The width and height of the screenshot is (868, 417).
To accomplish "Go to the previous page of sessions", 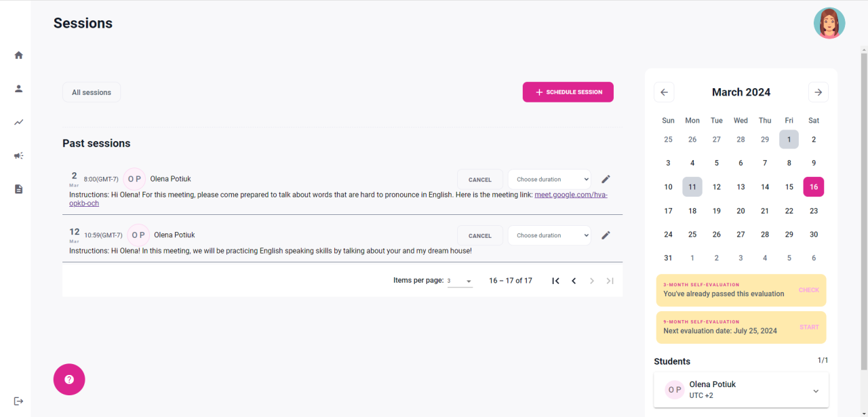I will [574, 281].
